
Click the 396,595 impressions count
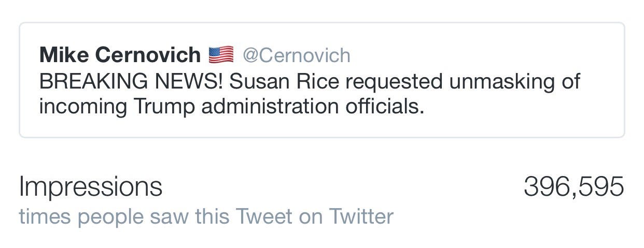pos(573,186)
